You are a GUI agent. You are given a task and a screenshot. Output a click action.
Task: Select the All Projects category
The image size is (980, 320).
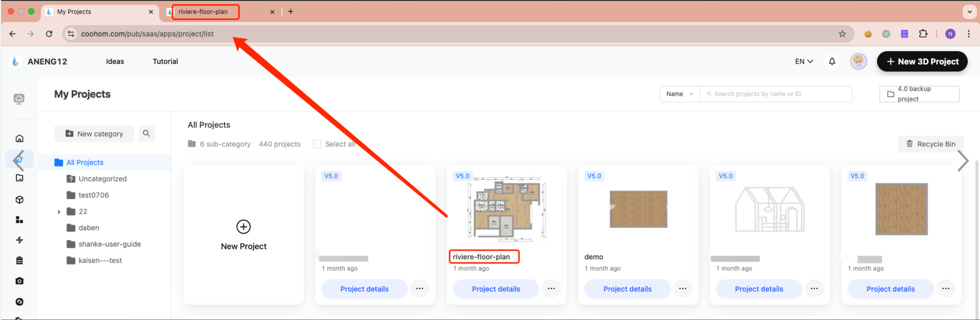point(105,163)
